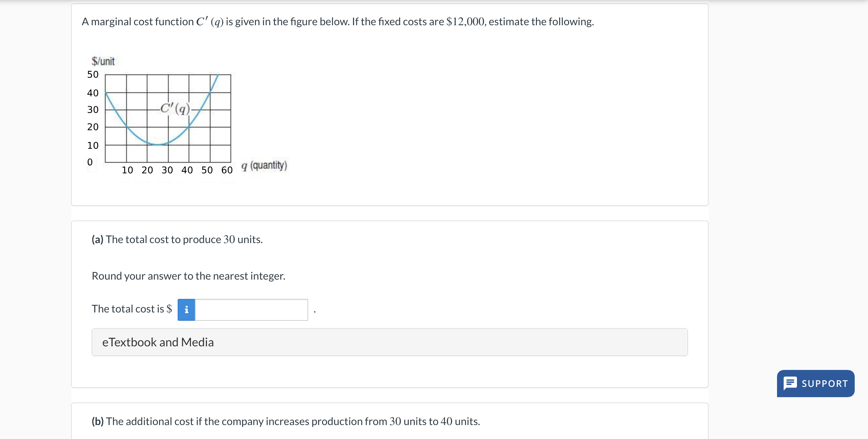Click the 30 mark on the quantity axis
Screen dimensions: 868x439
coord(167,170)
